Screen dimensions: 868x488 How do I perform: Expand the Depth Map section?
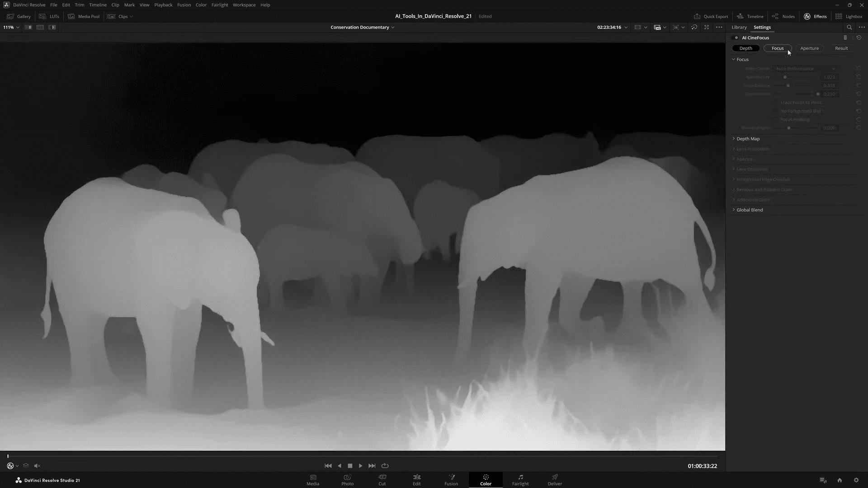click(748, 139)
